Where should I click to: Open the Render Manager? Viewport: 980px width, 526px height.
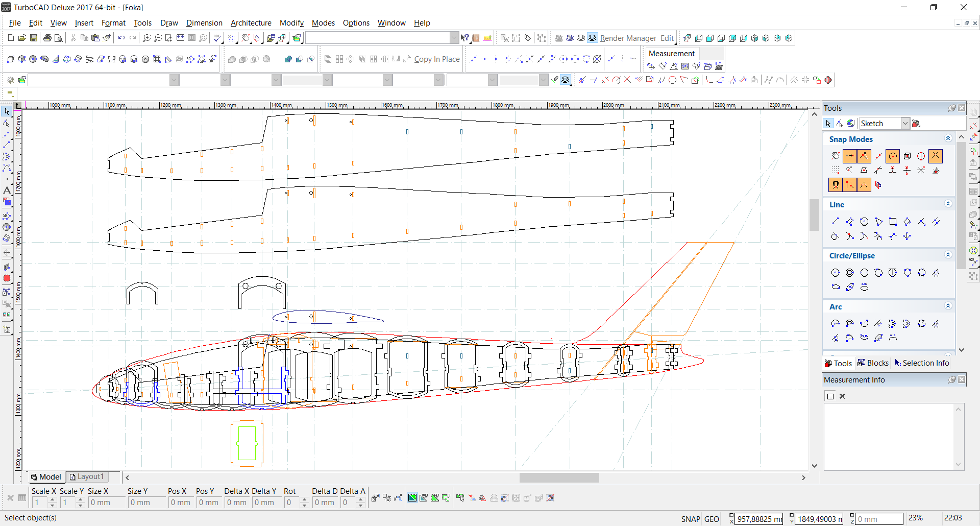[x=628, y=38]
